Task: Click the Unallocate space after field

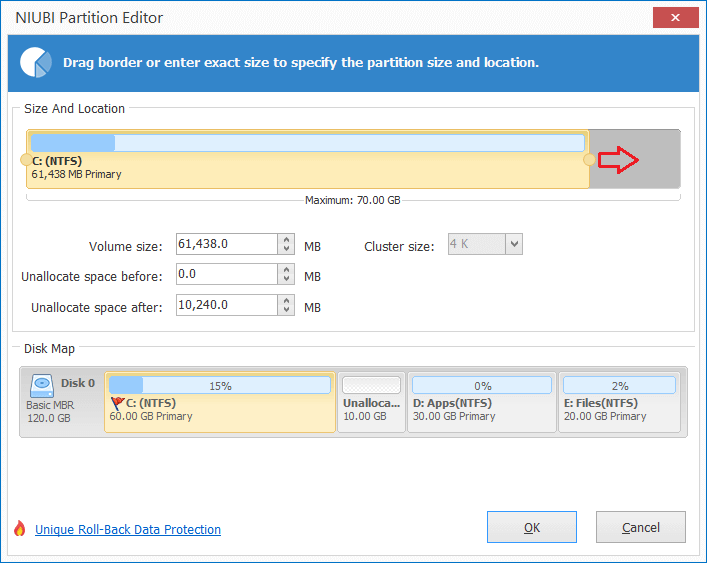Action: coord(227,305)
